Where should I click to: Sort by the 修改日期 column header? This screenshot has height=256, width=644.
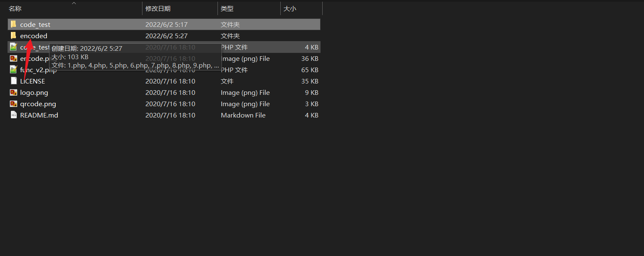[x=158, y=9]
